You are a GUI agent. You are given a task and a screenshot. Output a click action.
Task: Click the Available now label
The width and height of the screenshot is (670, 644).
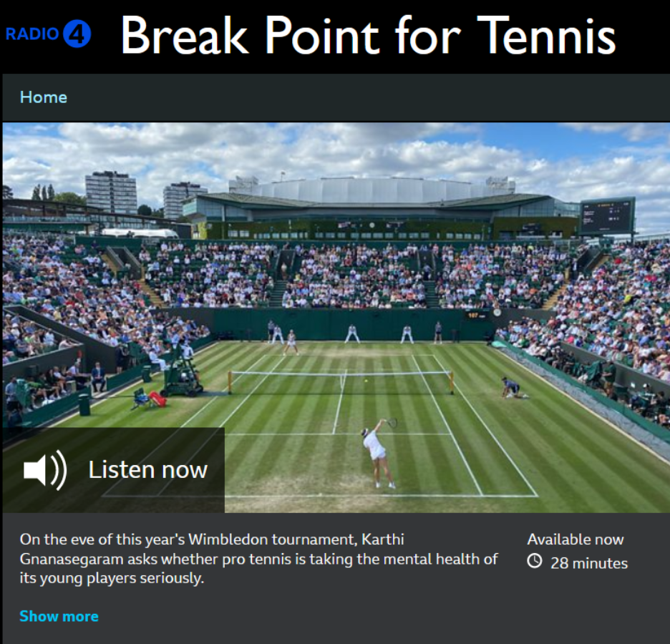575,540
